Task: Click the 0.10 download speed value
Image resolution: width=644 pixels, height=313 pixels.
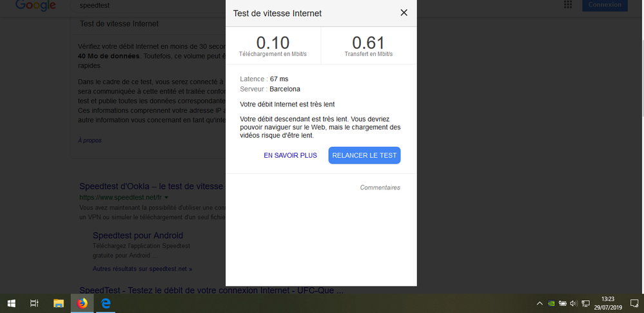Action: click(x=273, y=43)
